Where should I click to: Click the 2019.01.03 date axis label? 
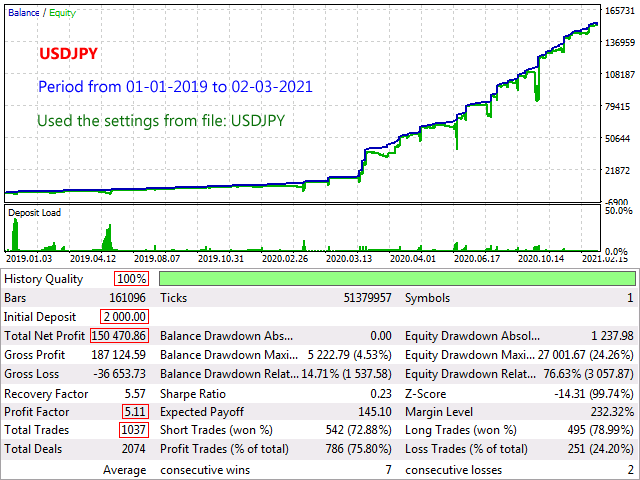coord(28,258)
